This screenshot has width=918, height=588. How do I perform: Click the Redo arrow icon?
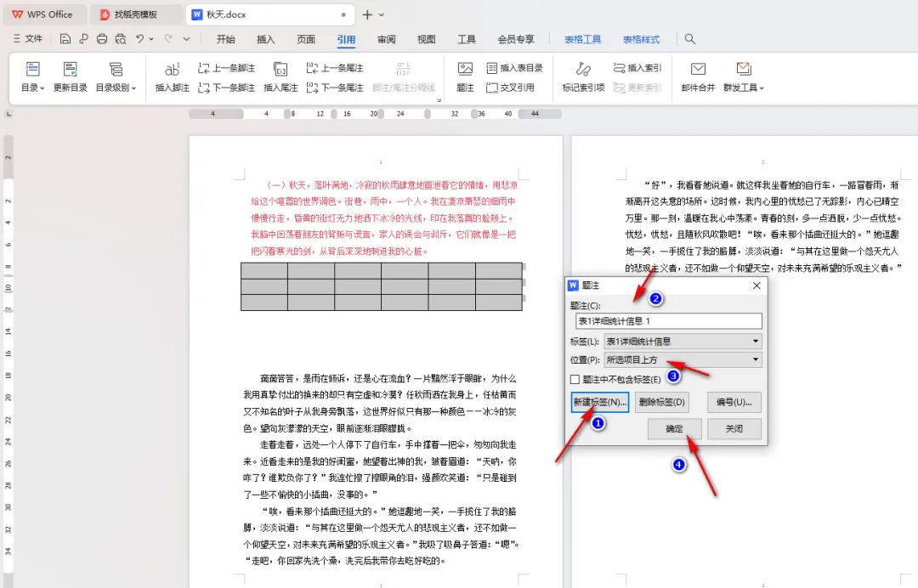pos(168,38)
